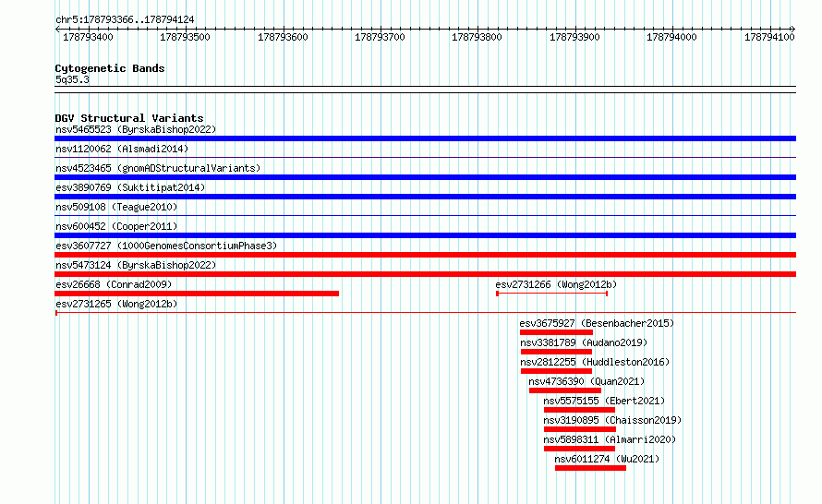The height and width of the screenshot is (504, 822).
Task: Select the red bar under esv3675927
Action: (556, 332)
